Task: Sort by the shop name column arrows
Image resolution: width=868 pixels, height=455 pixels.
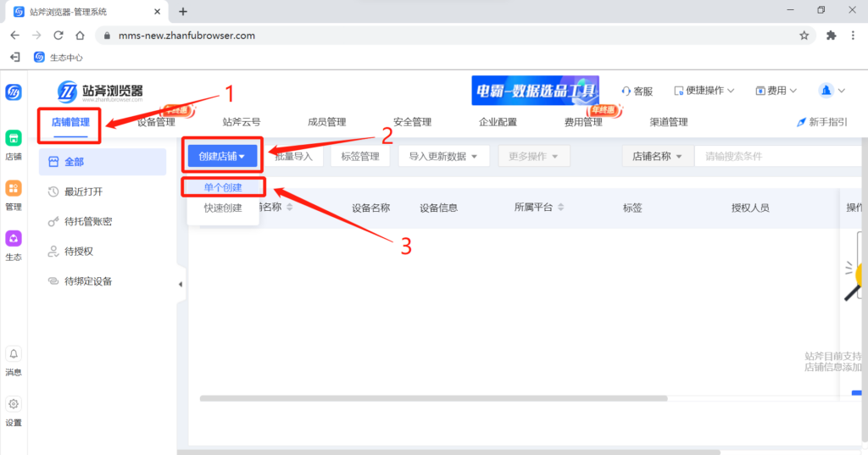Action: (290, 207)
